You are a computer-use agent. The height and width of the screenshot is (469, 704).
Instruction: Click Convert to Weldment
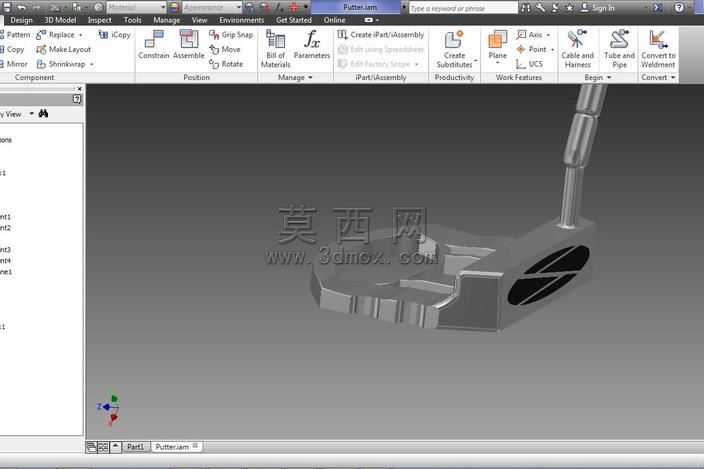click(658, 48)
